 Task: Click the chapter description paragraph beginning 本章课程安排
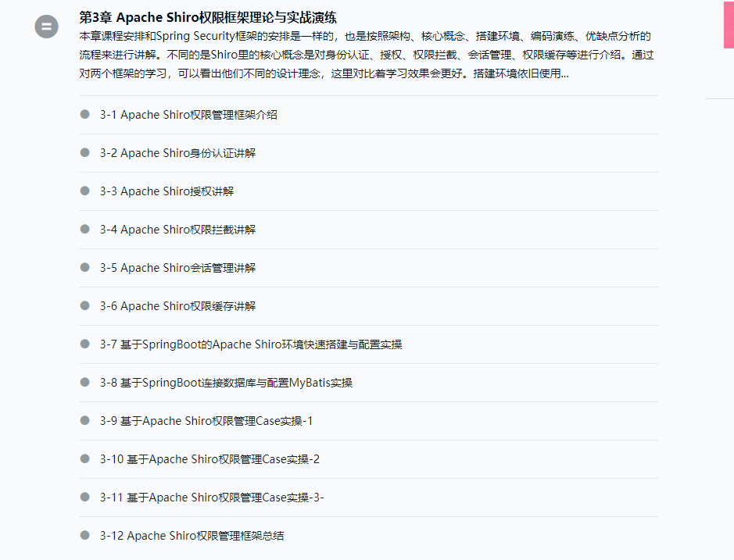click(x=366, y=55)
